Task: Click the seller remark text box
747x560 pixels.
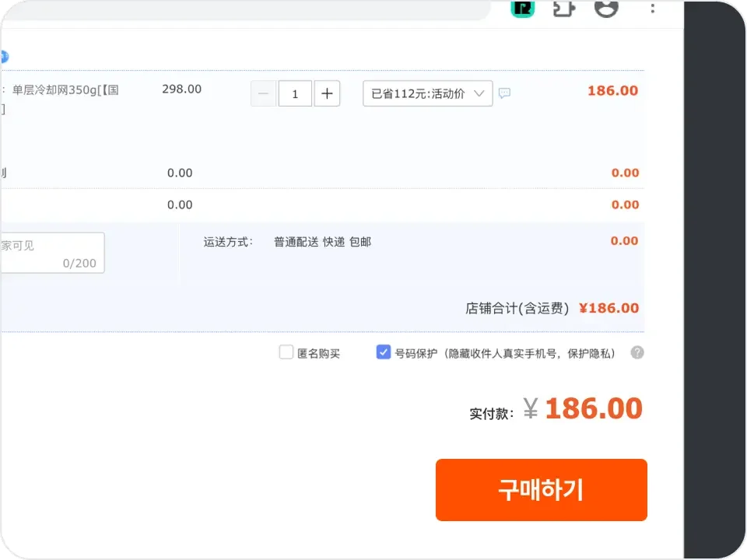Action: 51,253
